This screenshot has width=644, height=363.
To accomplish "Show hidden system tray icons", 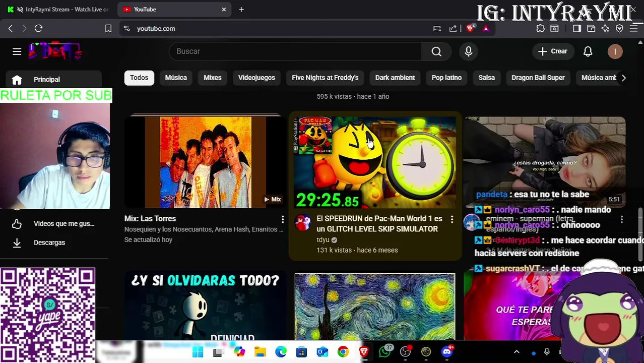I will click(x=517, y=352).
